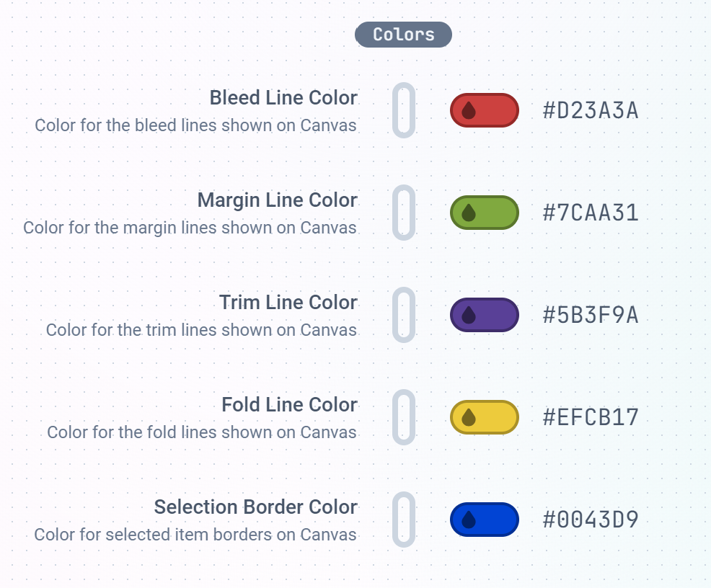Viewport: 711px width, 588px height.
Task: Click the droplet icon in the blue swatch
Action: pyautogui.click(x=469, y=520)
